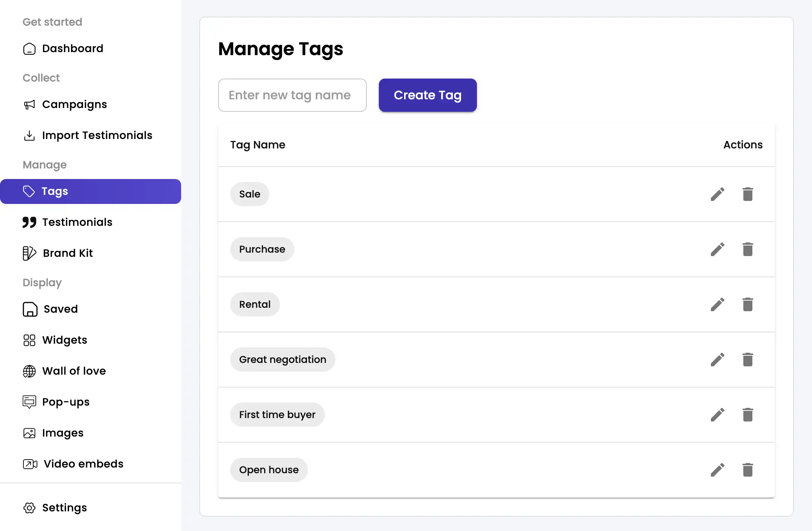The image size is (812, 531).
Task: Delete the First time buyer tag
Action: click(748, 414)
